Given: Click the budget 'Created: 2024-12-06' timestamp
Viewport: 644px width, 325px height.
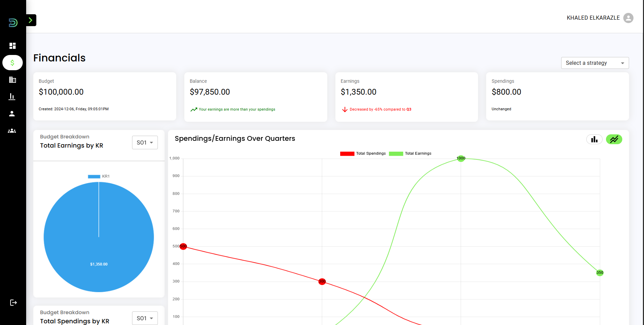Looking at the screenshot, I should pyautogui.click(x=74, y=109).
